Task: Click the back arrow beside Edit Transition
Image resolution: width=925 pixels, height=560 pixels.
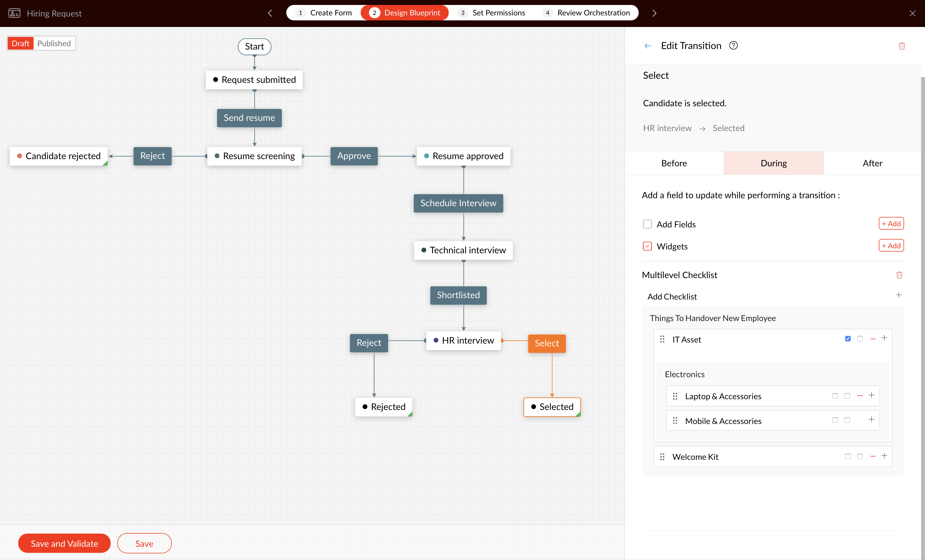Action: (647, 46)
